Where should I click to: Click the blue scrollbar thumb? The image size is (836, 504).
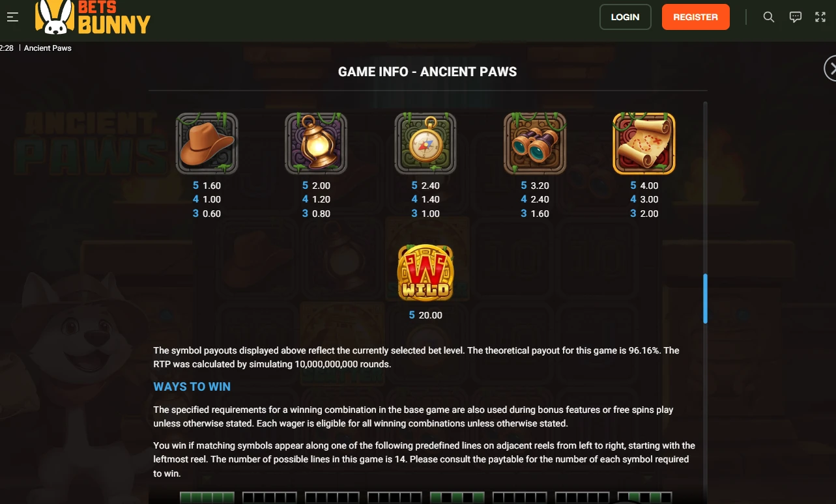pyautogui.click(x=705, y=298)
